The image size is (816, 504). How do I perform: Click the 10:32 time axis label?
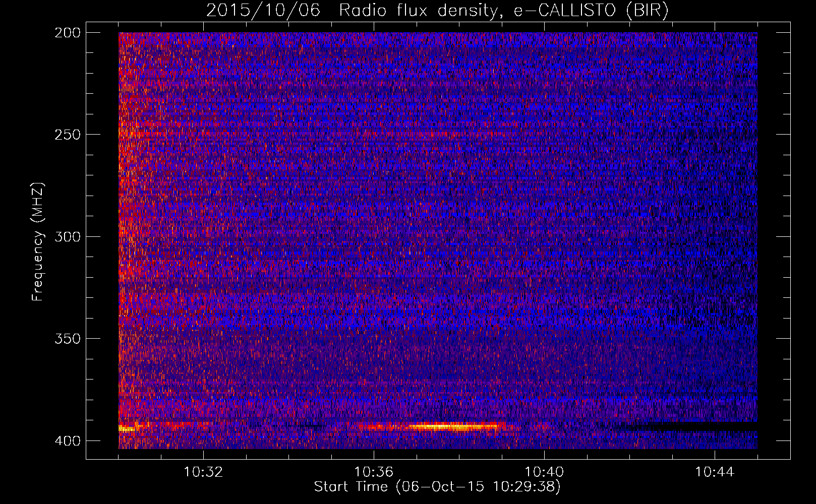pyautogui.click(x=203, y=472)
